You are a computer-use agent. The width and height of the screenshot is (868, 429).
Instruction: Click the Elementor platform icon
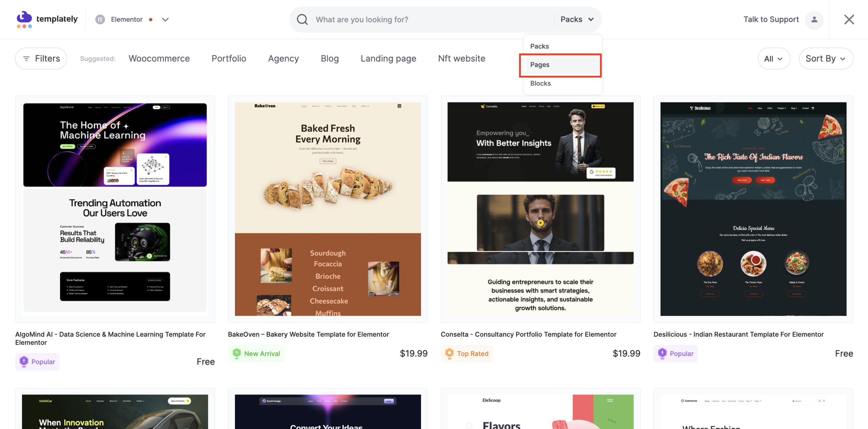coord(100,19)
